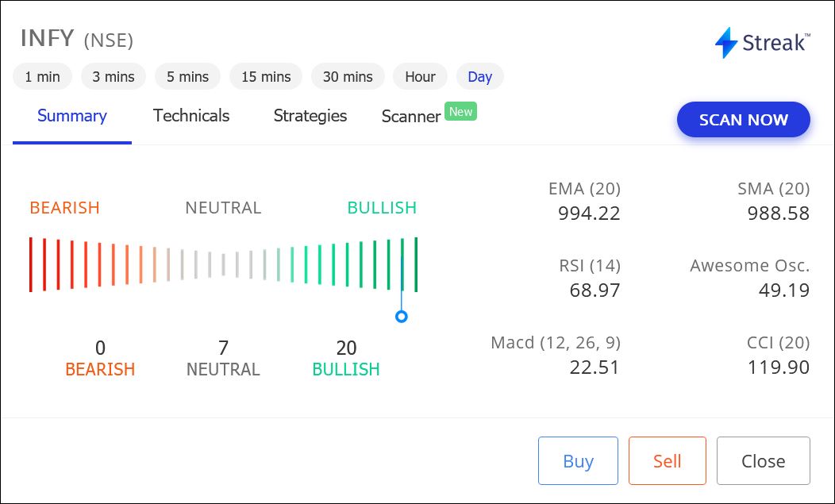Click the SCAN NOW button
Image resolution: width=835 pixels, height=504 pixels.
point(744,119)
